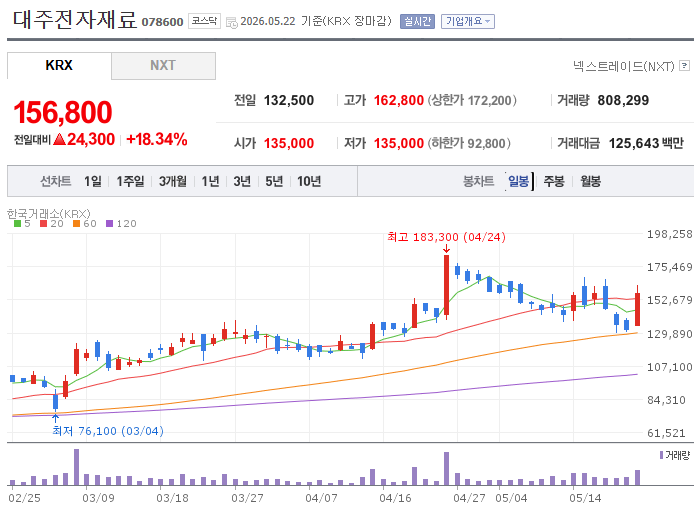Click the tallest volume bar before 03/09
The height and width of the screenshot is (508, 694).
(x=77, y=467)
